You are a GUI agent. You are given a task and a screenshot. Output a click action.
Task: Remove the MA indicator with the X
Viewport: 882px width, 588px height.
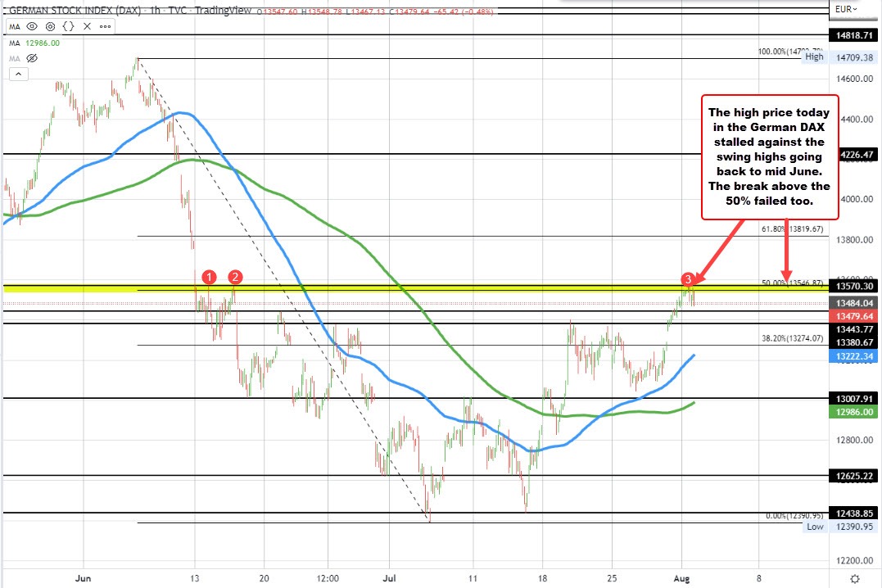pyautogui.click(x=87, y=26)
